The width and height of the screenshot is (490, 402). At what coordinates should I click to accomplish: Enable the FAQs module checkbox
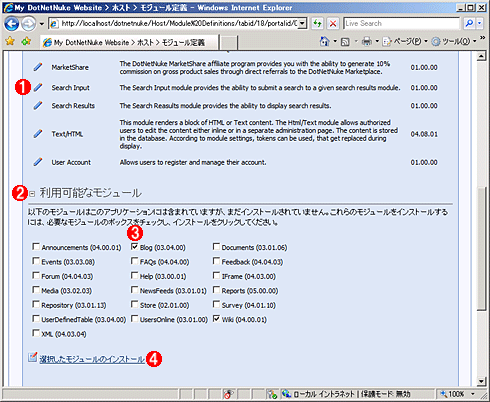(x=134, y=261)
